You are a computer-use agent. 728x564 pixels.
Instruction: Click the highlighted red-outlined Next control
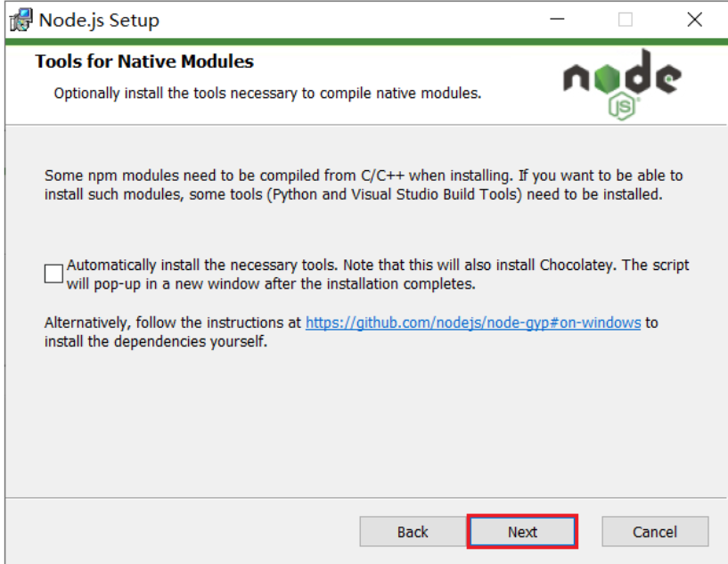click(522, 531)
